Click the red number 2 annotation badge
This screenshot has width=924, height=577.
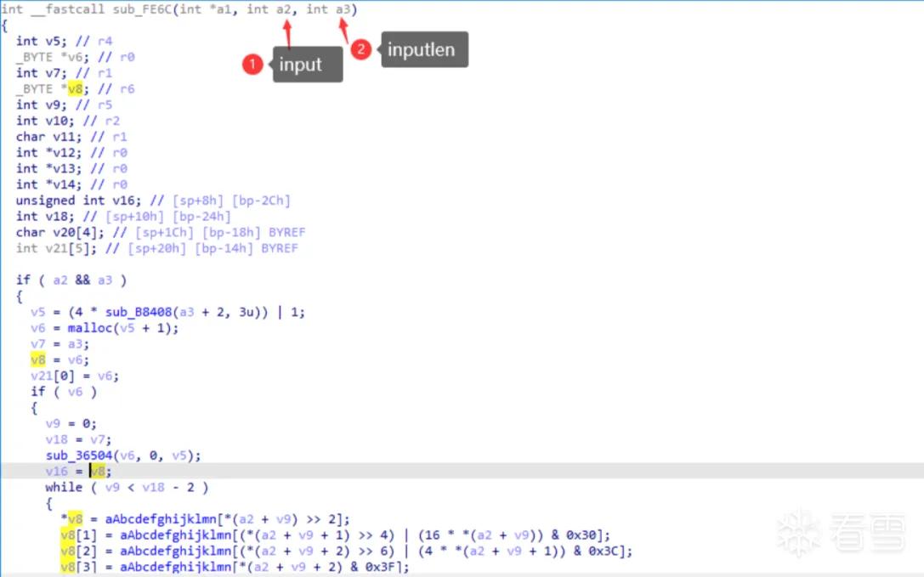360,49
